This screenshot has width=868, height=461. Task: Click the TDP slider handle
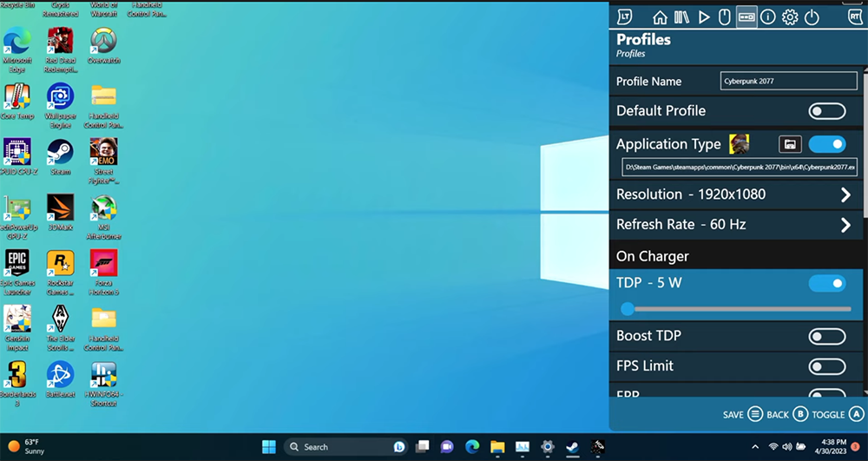pos(628,308)
